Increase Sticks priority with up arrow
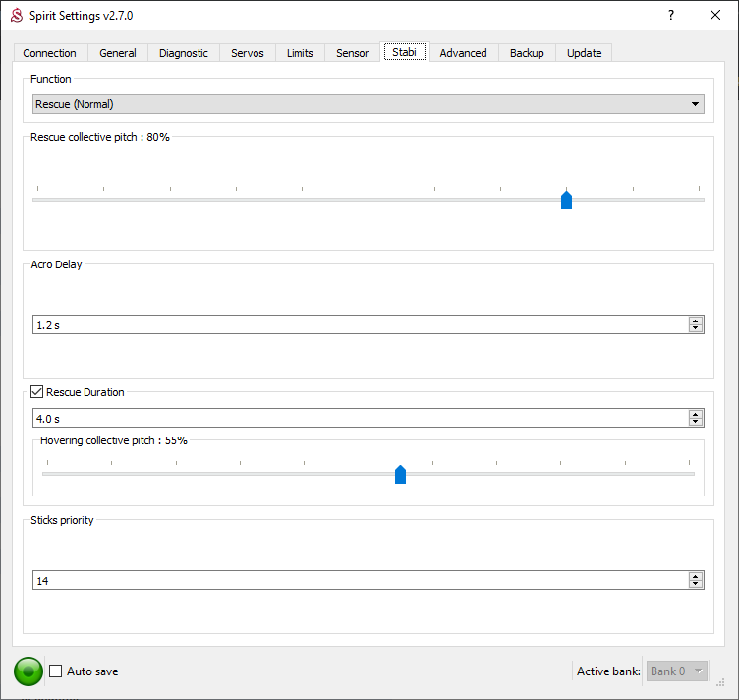 pyautogui.click(x=696, y=576)
